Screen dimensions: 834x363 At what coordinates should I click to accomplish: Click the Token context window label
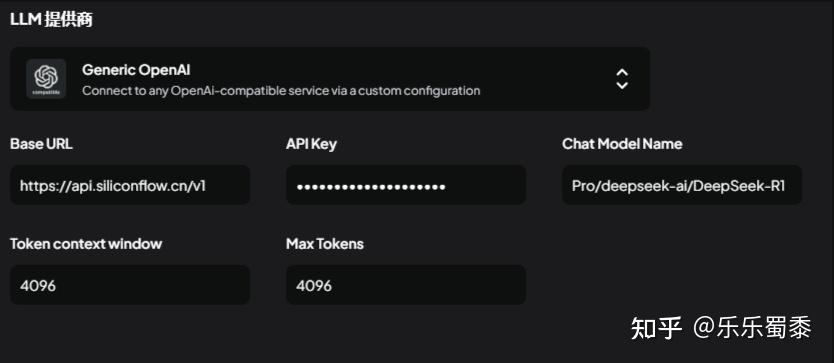pos(86,244)
